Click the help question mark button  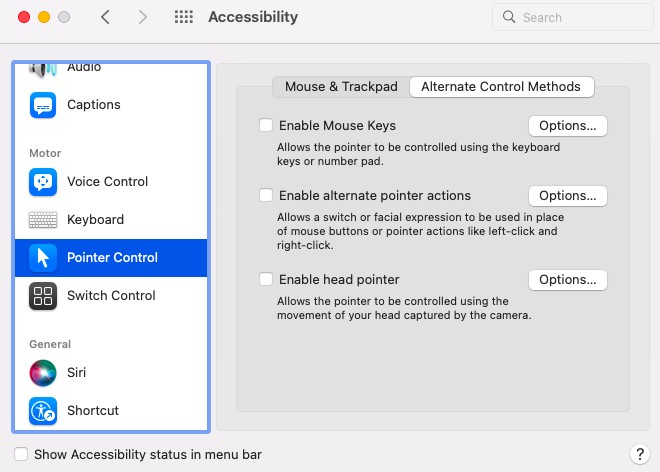[x=639, y=454]
